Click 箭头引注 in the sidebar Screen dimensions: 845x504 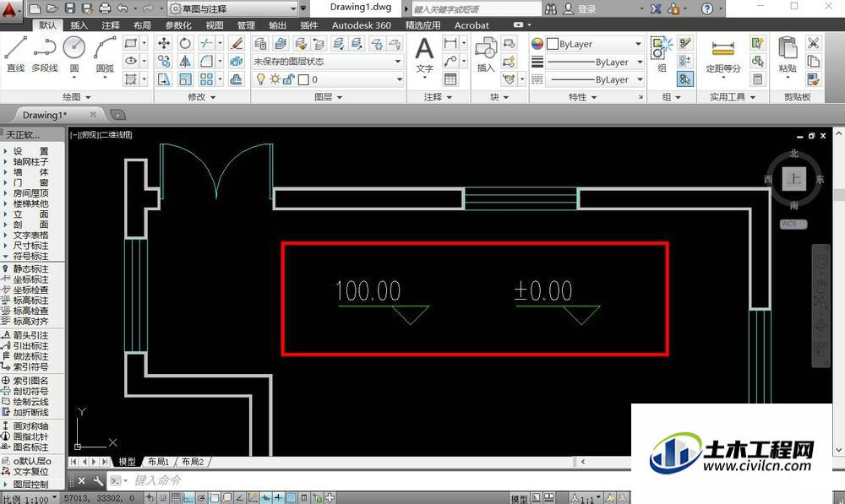[30, 335]
